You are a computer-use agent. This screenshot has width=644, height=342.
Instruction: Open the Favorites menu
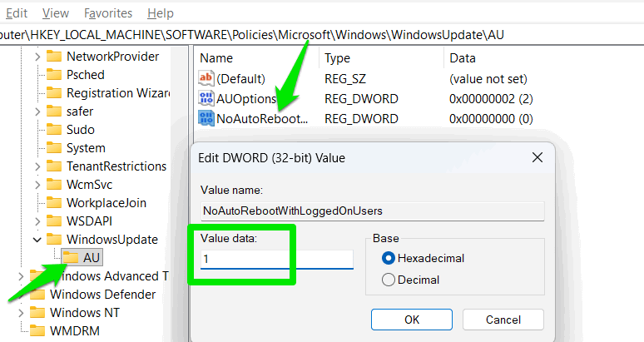coord(108,13)
